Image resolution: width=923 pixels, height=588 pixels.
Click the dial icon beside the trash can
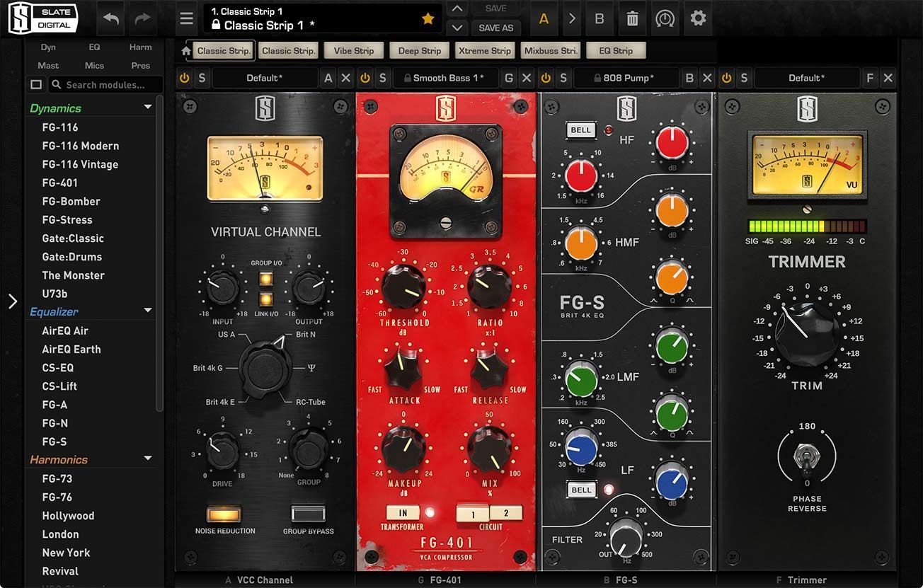(664, 19)
